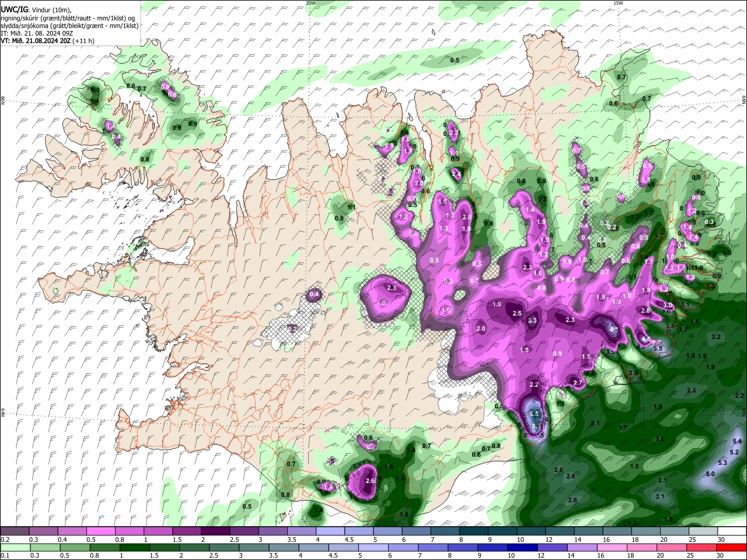Select the 'IT: Mið. 21. 08. 2024 09Z' line
The width and height of the screenshot is (747, 560).
pyautogui.click(x=37, y=33)
